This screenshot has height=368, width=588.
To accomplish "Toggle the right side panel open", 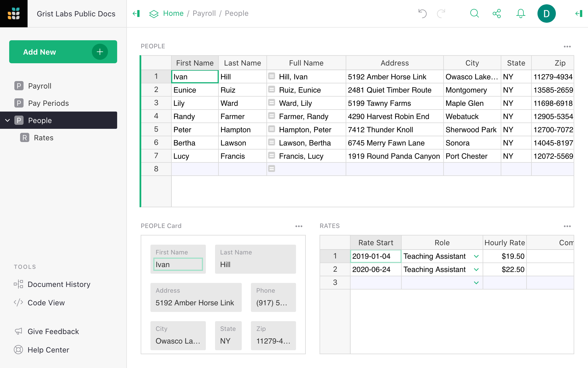I will (x=579, y=14).
